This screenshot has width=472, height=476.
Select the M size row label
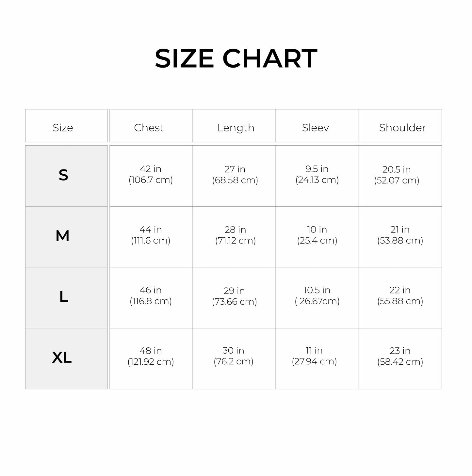(x=63, y=236)
